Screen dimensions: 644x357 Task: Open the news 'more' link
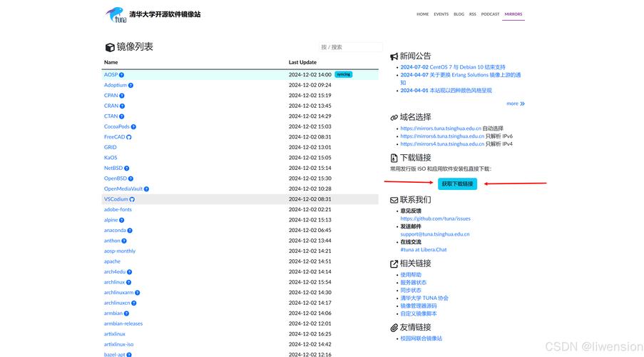click(x=516, y=104)
